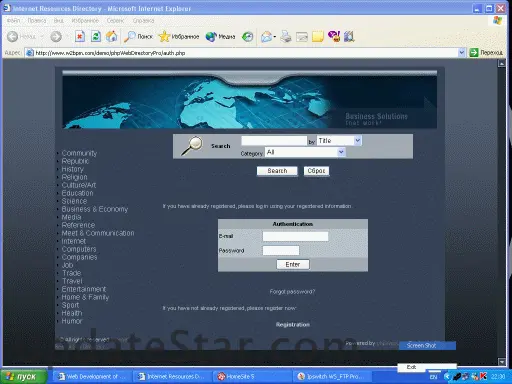
Task: Click the yellow Discuss note toolbar icon
Action: pyautogui.click(x=318, y=37)
